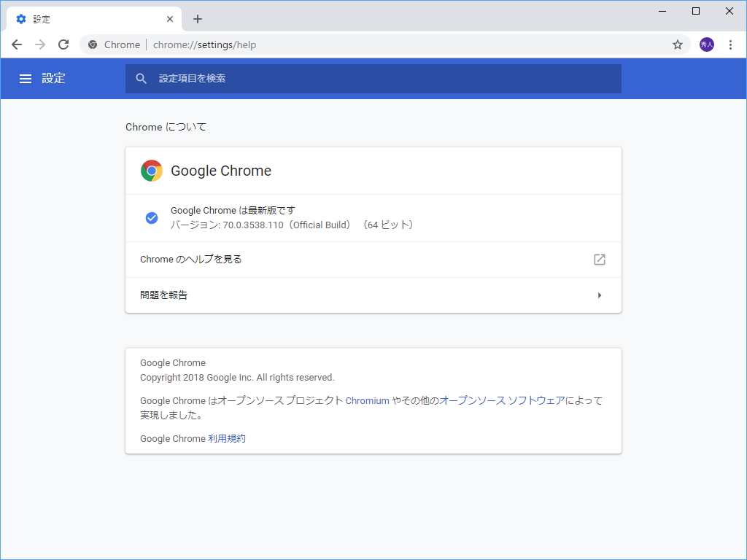747x560 pixels.
Task: Open a new browser tab
Action: pos(197,18)
